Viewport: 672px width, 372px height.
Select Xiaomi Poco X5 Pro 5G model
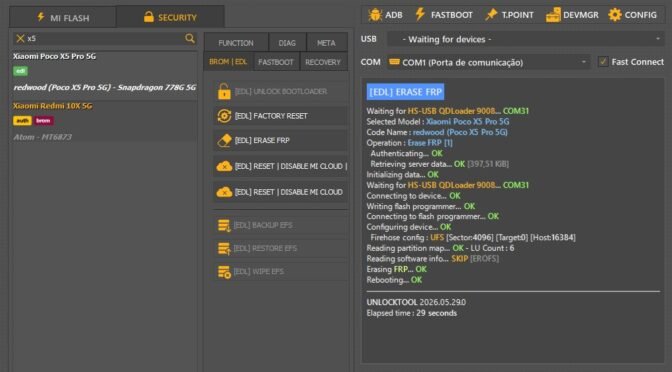pos(54,56)
